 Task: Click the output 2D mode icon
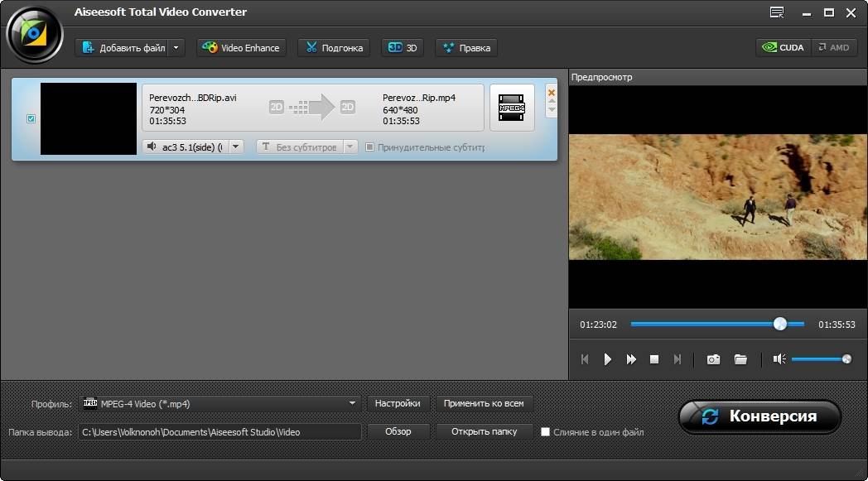(x=347, y=107)
